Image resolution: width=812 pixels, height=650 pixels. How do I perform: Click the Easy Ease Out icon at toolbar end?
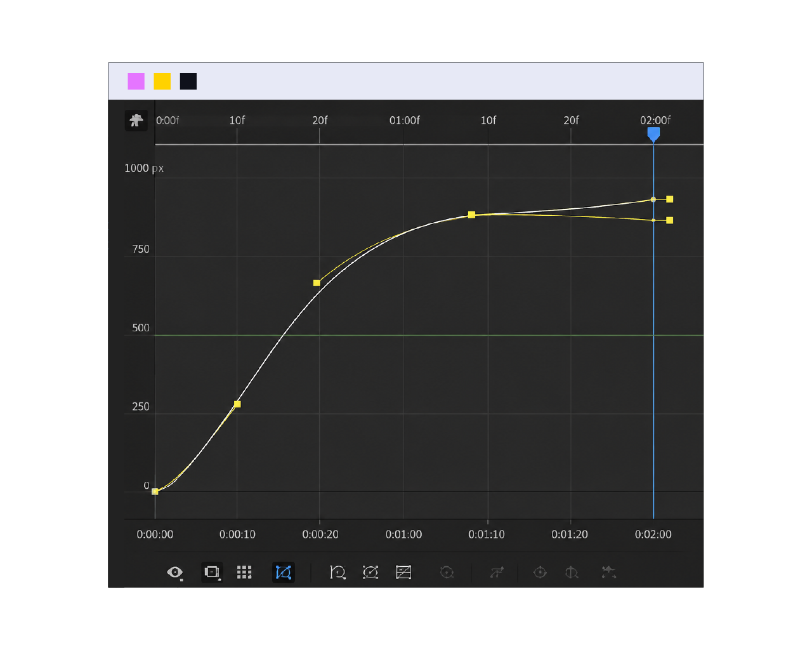point(608,573)
